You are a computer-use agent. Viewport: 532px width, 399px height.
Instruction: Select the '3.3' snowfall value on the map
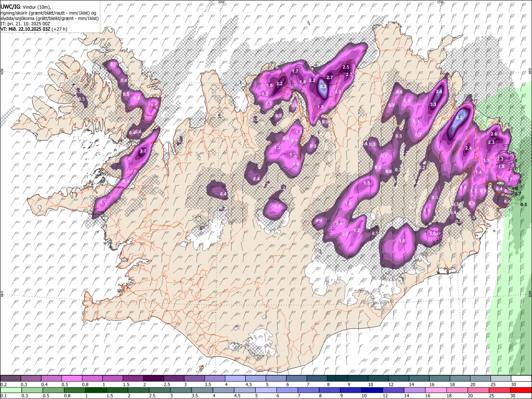pyautogui.click(x=433, y=104)
